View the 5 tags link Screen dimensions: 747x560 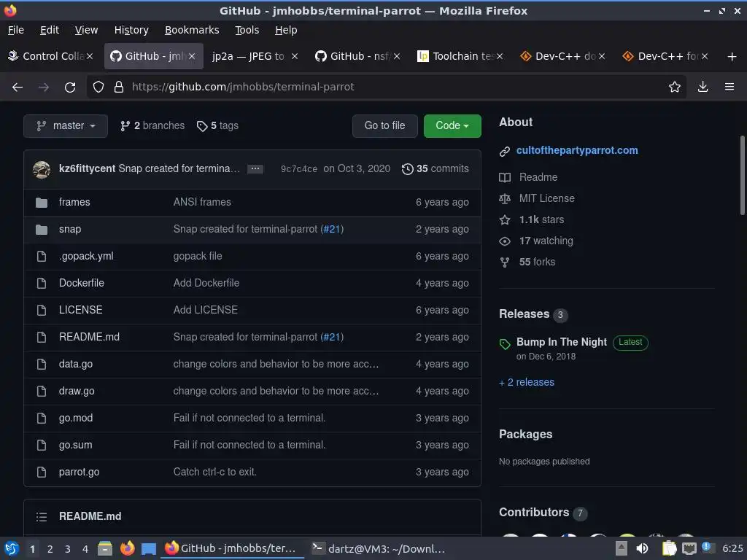pyautogui.click(x=217, y=125)
